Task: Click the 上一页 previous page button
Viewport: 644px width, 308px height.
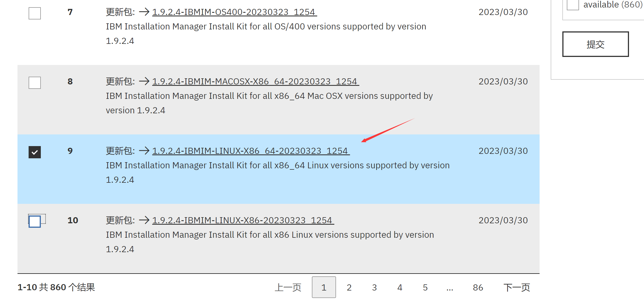Action: coord(288,287)
